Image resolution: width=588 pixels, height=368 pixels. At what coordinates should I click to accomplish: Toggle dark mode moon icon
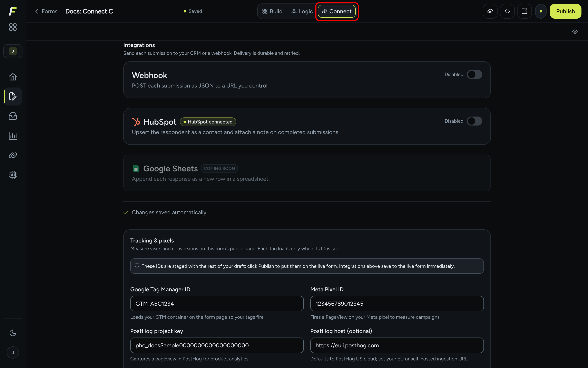click(13, 333)
